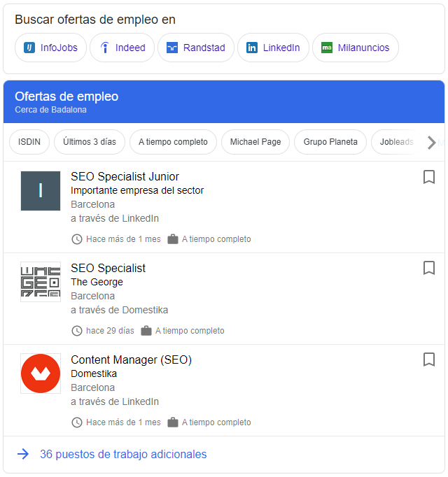Click the briefcase icon in SEO Specialist Junior listing
Image resolution: width=448 pixels, height=477 pixels.
point(173,239)
